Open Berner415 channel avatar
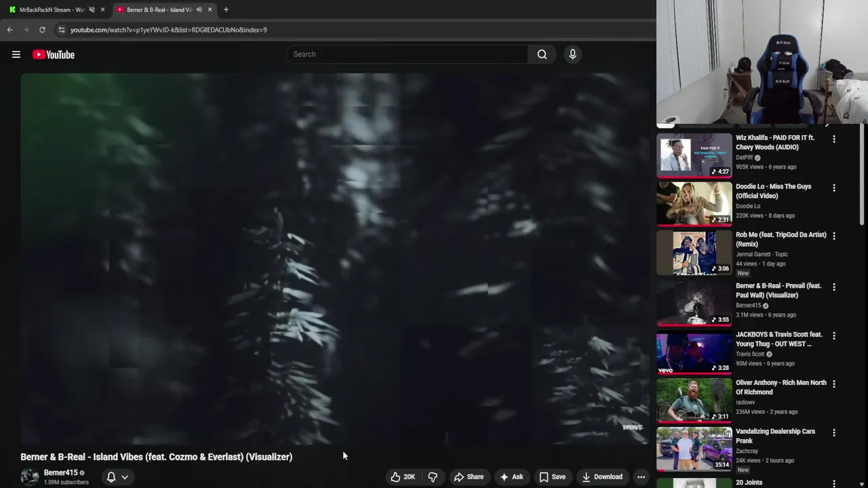 pyautogui.click(x=30, y=477)
